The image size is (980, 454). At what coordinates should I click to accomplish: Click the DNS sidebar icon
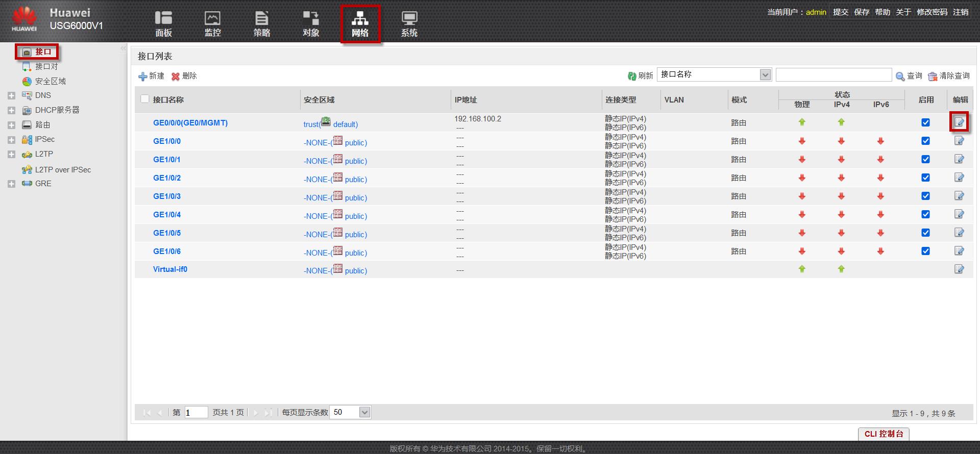point(27,95)
